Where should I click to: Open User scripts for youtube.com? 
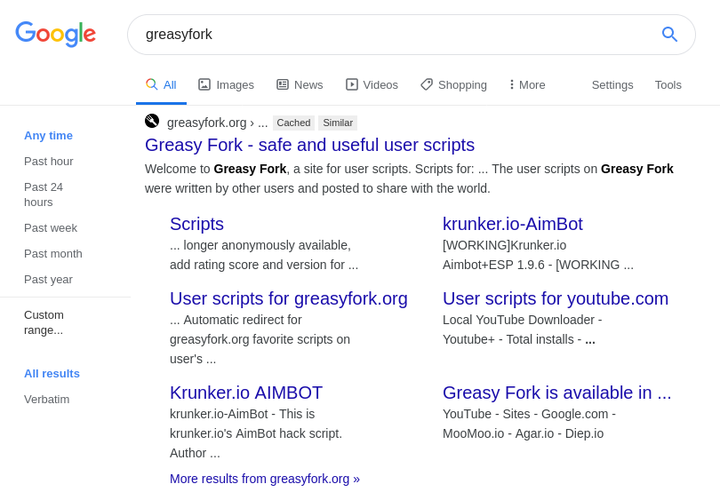[556, 298]
